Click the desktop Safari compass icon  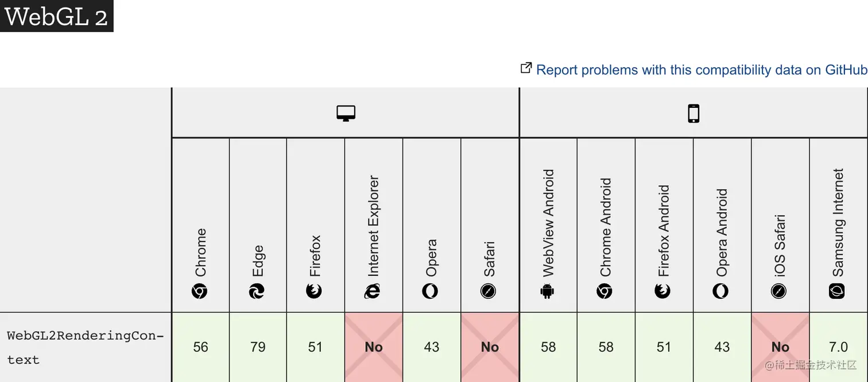(x=489, y=291)
